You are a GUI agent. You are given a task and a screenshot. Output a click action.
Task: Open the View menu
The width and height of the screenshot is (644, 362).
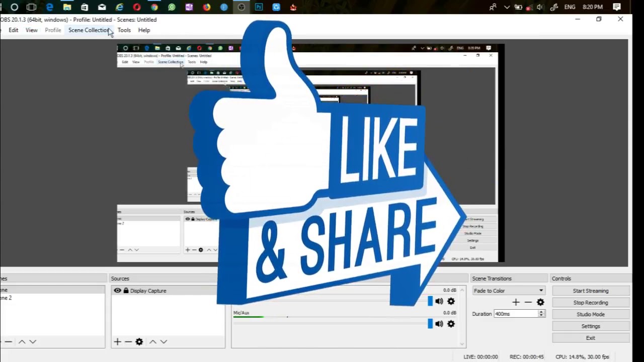(32, 30)
